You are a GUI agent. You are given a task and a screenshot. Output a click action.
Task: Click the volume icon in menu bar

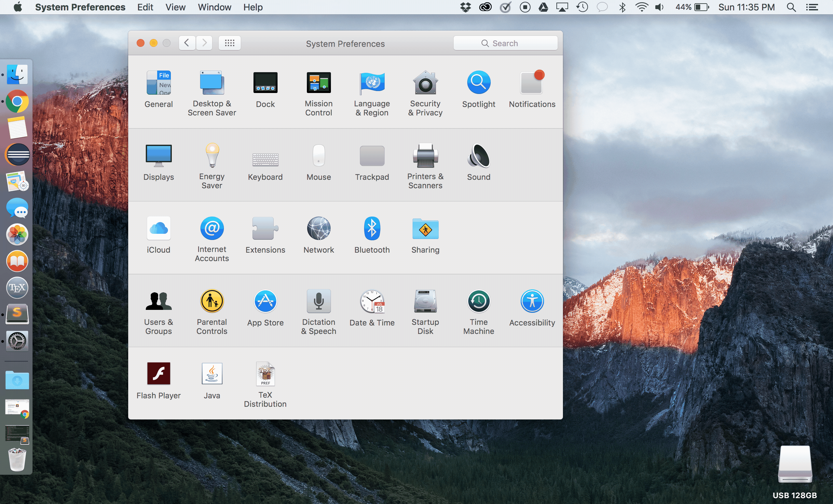tap(660, 7)
